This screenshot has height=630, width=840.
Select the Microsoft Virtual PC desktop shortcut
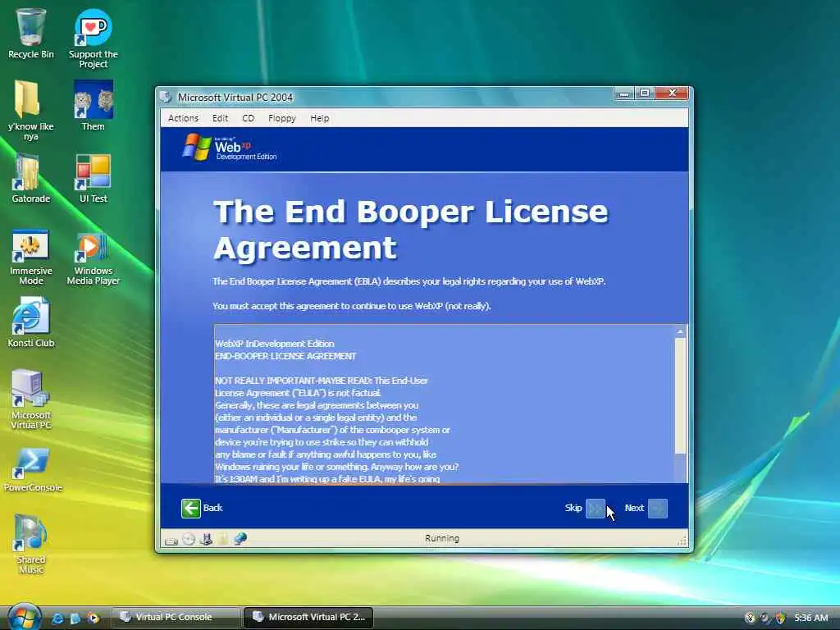pos(30,399)
